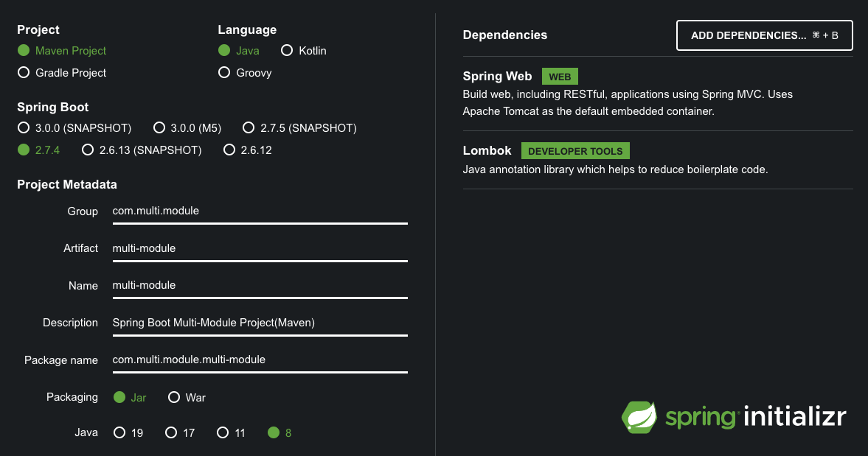
Task: Click the Lombok description text
Action: 615,169
